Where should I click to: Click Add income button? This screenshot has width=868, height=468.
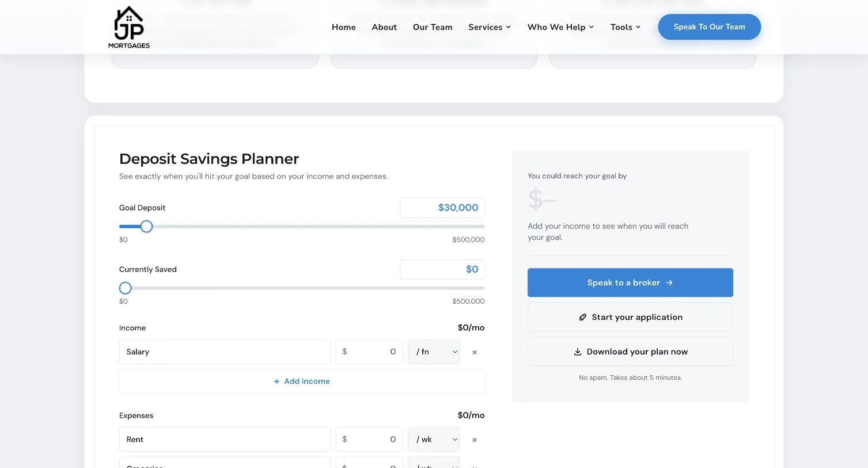pos(302,381)
